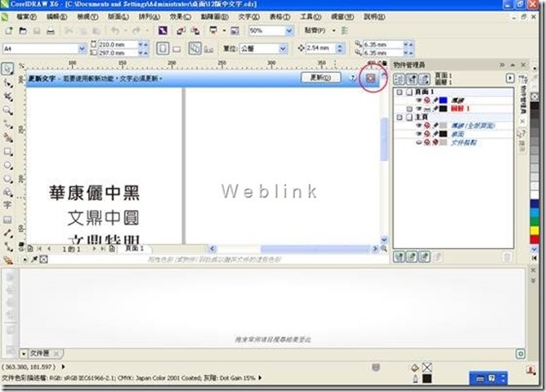Toggle editable pencil icon on 圖層 1
546x392 pixels.
pyautogui.click(x=436, y=109)
